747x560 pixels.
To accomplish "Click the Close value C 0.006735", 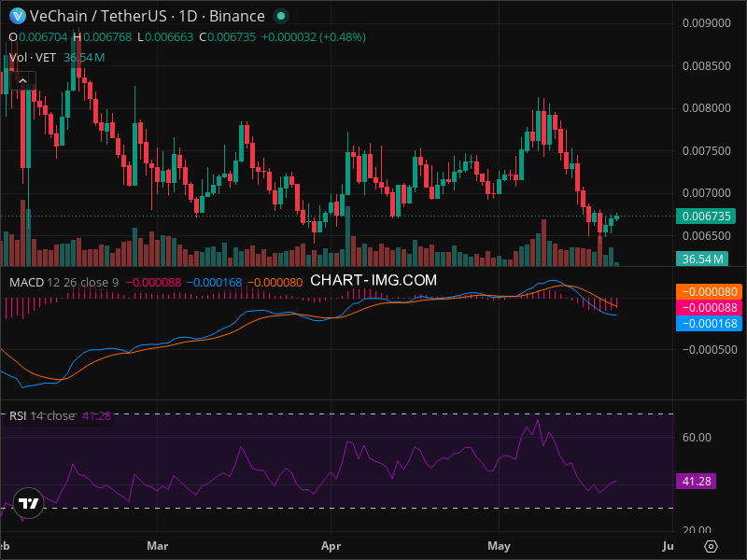I will [227, 37].
